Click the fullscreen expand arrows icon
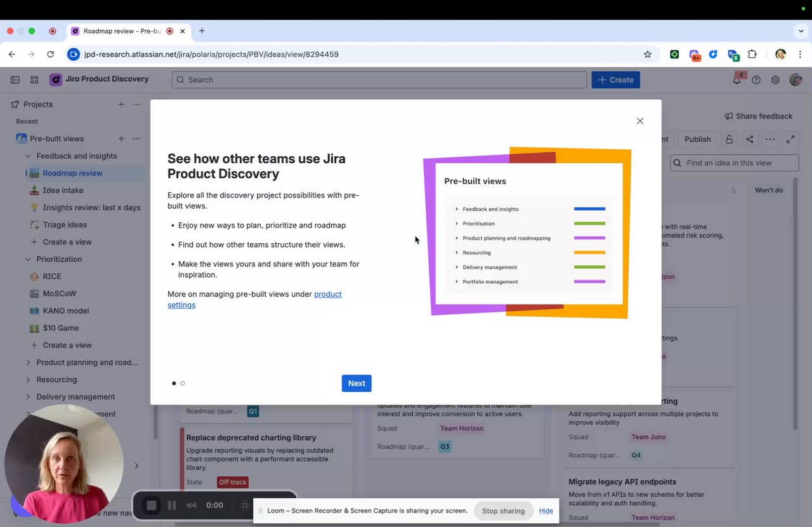812x527 pixels. pyautogui.click(x=790, y=139)
